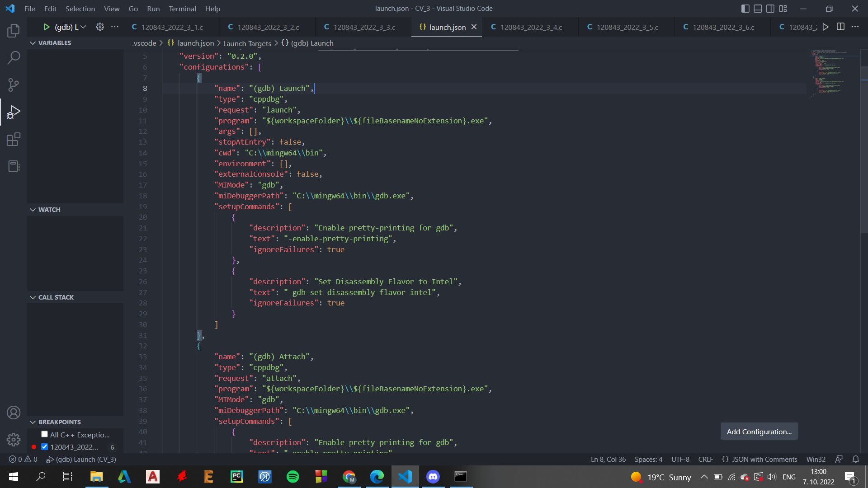Open Manage gear in activity bar
868x488 pixels.
tap(14, 440)
